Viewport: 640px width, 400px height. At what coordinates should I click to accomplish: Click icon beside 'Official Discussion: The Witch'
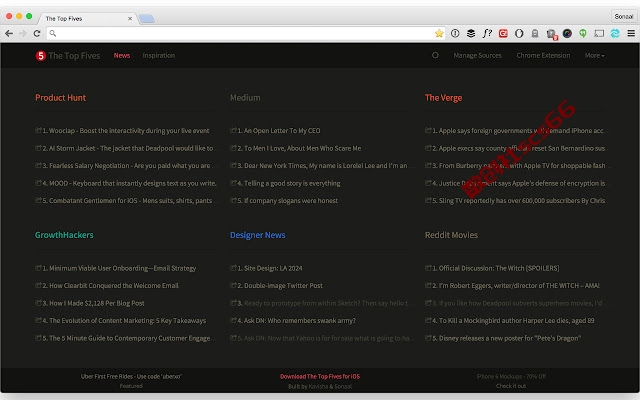pyautogui.click(x=428, y=268)
